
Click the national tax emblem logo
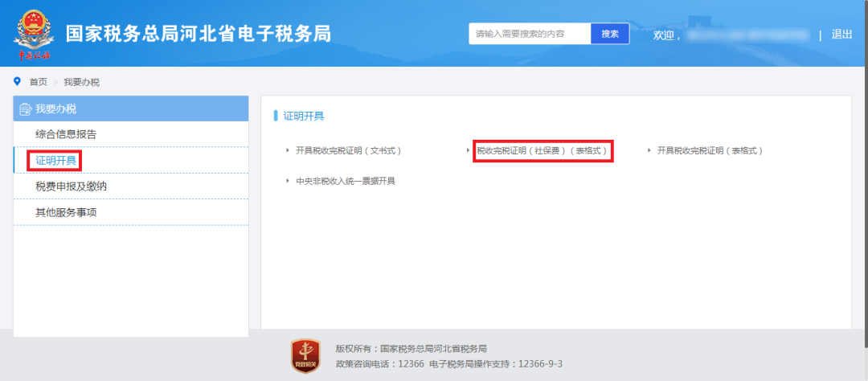click(x=35, y=34)
